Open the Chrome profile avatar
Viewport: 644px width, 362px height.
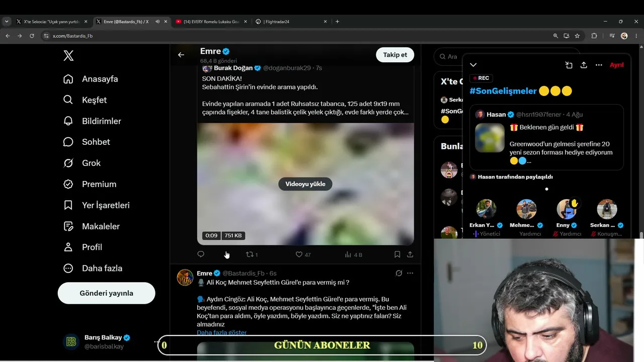pos(624,36)
